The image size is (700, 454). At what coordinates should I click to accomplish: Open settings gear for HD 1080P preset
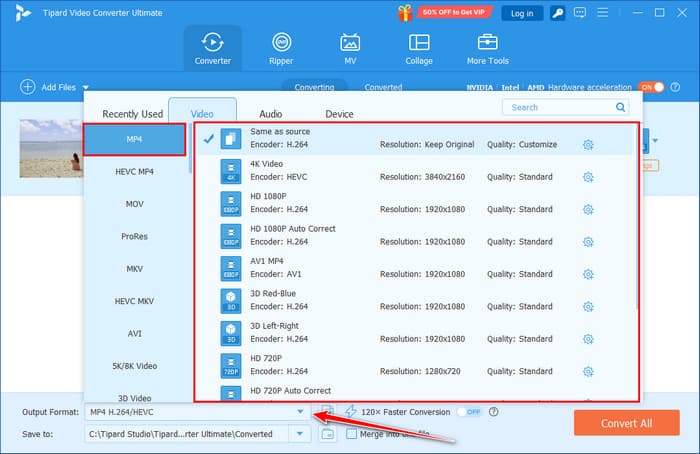(588, 209)
